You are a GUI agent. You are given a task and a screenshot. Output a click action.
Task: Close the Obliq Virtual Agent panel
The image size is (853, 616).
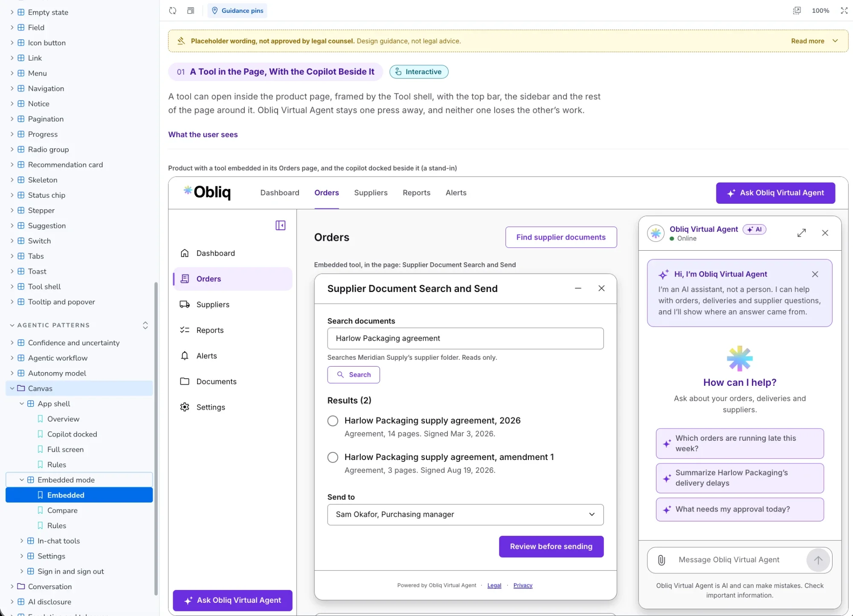825,233
